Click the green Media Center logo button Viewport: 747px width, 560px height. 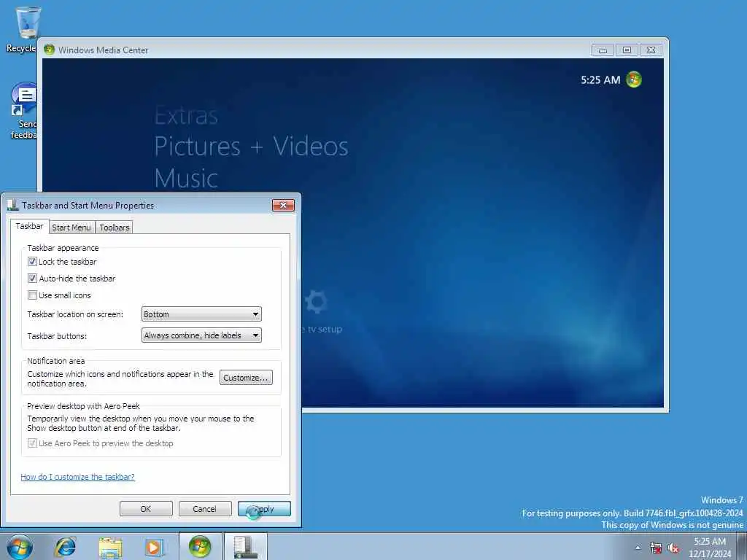click(634, 79)
